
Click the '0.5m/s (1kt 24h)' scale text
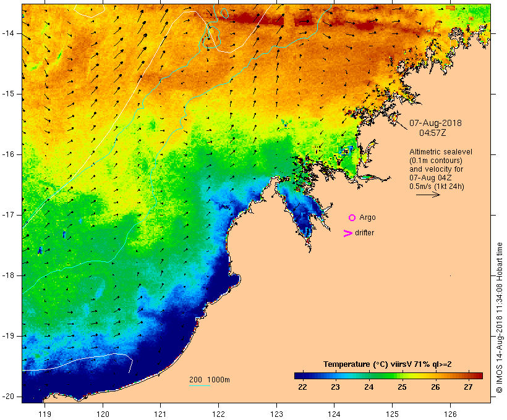coord(437,187)
